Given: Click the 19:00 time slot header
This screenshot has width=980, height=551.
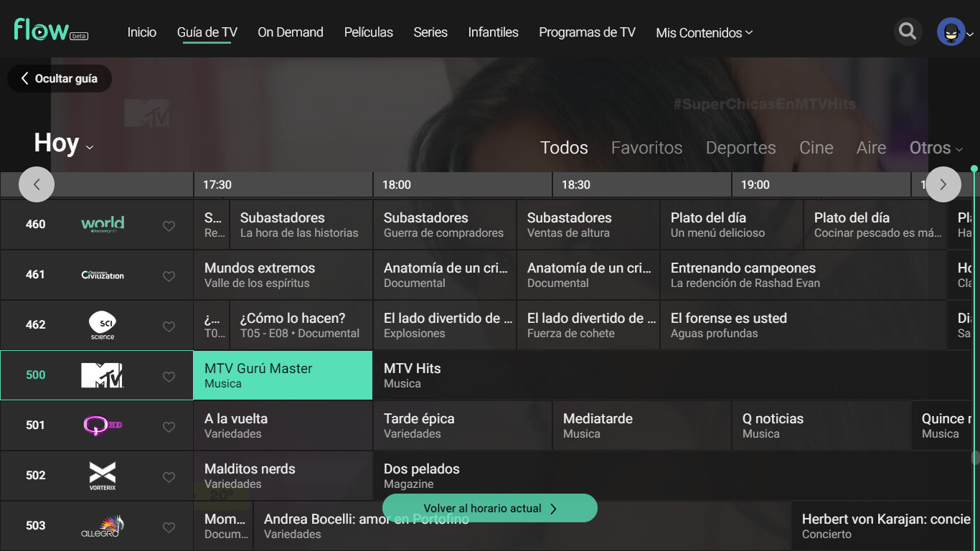Looking at the screenshot, I should 821,184.
